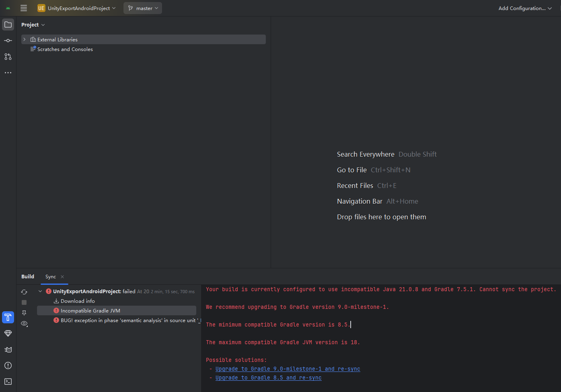The width and height of the screenshot is (561, 392).
Task: Click Scratches and Consoles icon
Action: click(x=33, y=49)
